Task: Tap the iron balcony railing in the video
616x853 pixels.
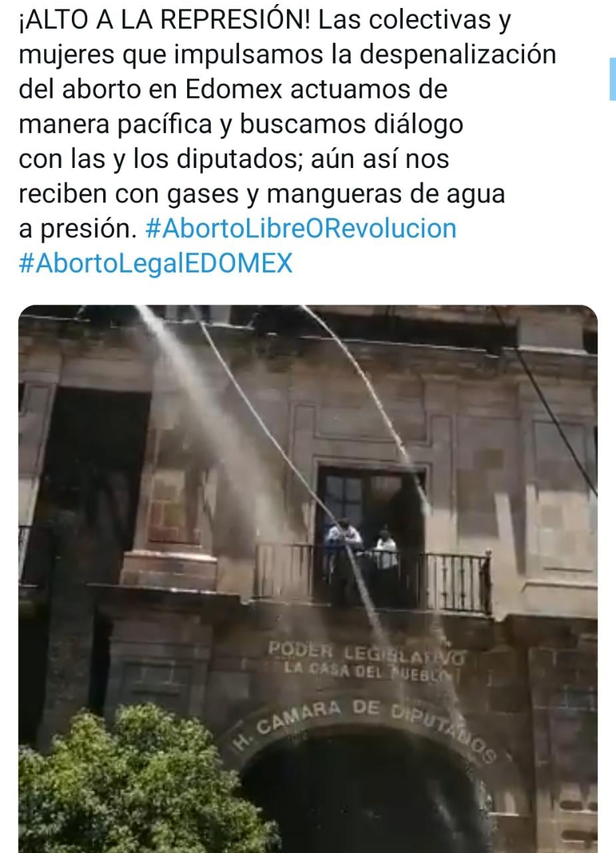Action: (372, 578)
